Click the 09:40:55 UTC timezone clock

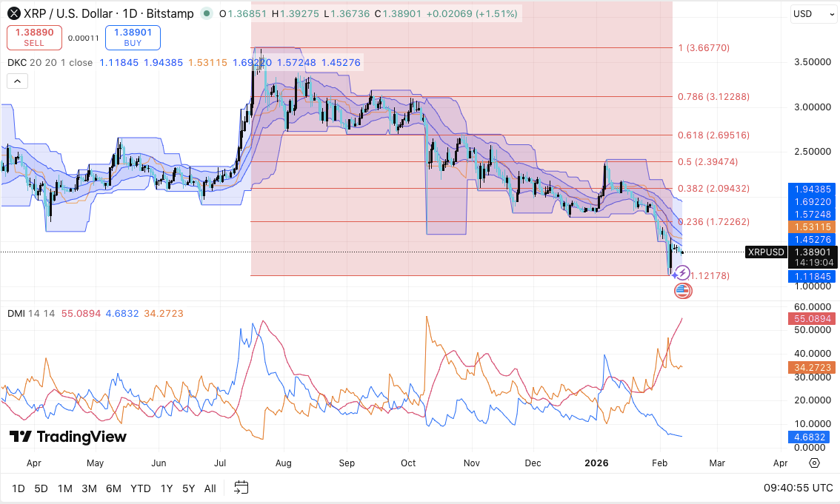pos(798,488)
